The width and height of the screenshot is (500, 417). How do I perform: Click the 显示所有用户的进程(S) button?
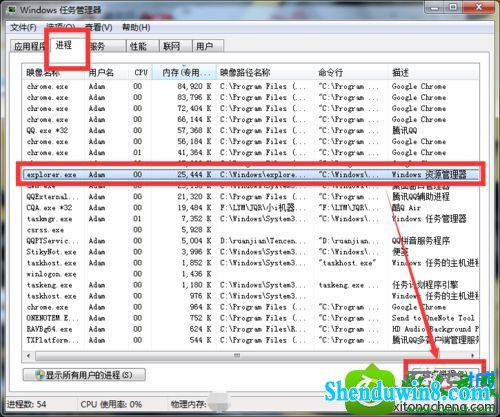(x=84, y=375)
